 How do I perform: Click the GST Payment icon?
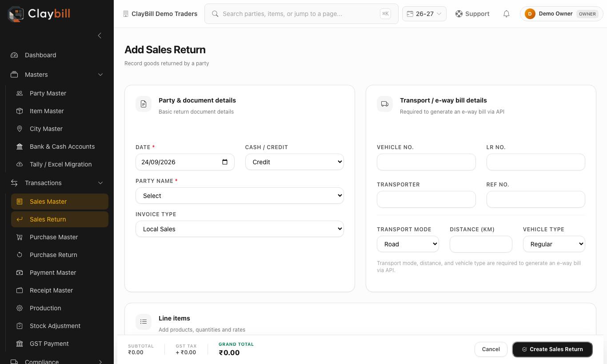click(x=20, y=344)
